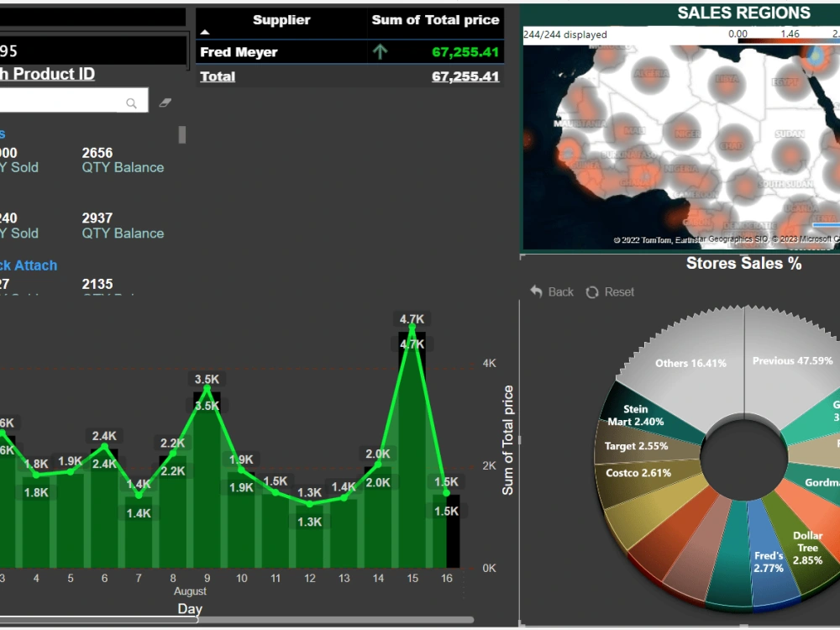This screenshot has height=630, width=840.
Task: Click the Algeria heat spot on map
Action: coord(651,74)
